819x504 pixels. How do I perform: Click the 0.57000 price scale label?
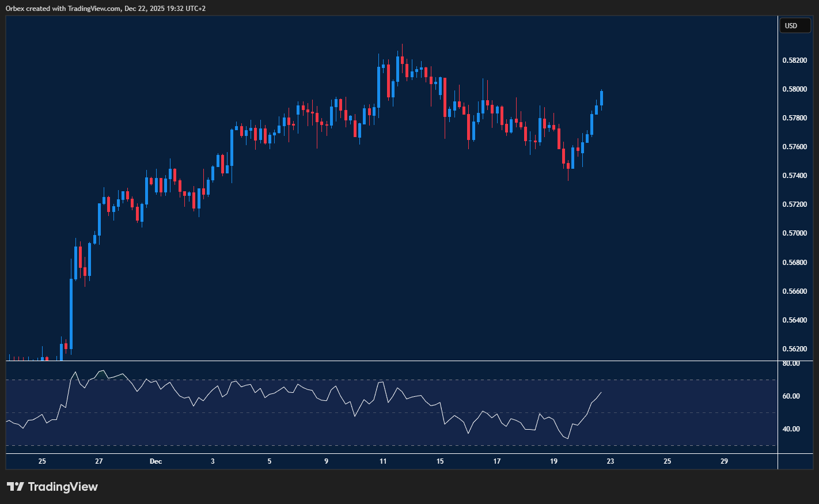click(x=794, y=233)
